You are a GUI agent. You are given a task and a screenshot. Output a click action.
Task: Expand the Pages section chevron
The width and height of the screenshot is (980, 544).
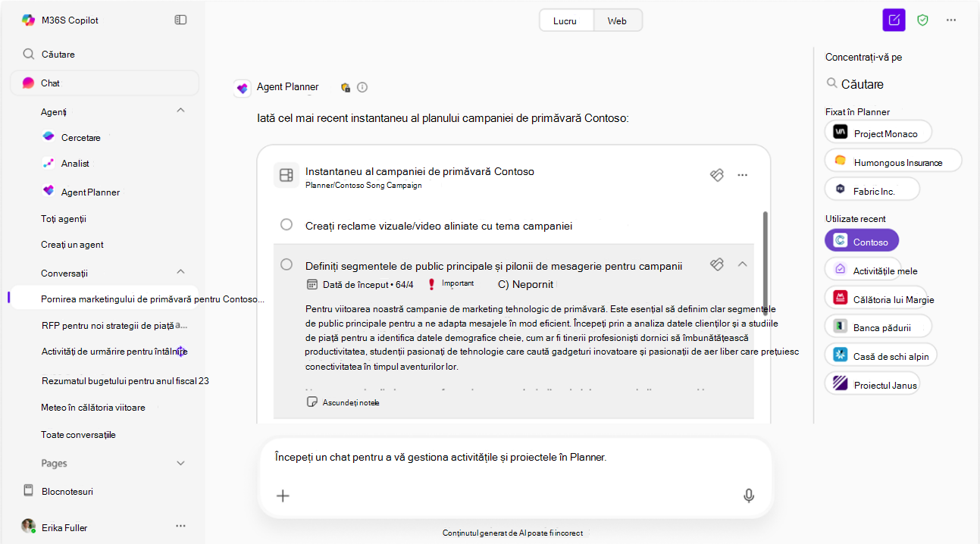[180, 463]
